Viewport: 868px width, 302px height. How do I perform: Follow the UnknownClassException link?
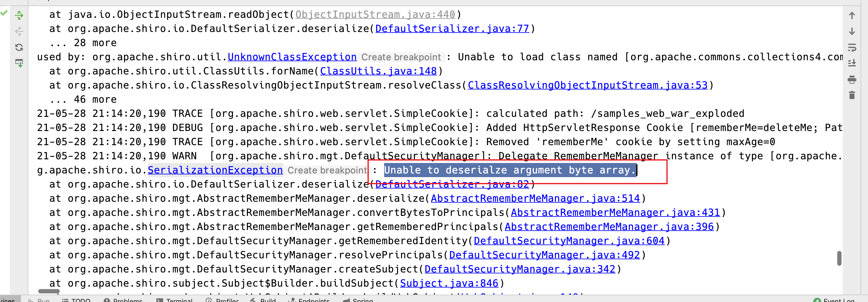point(292,57)
